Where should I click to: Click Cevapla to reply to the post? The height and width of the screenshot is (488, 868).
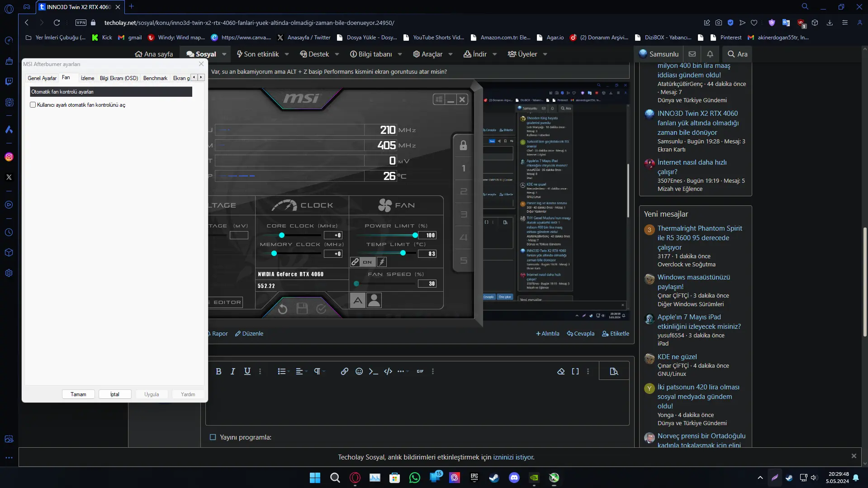point(581,334)
